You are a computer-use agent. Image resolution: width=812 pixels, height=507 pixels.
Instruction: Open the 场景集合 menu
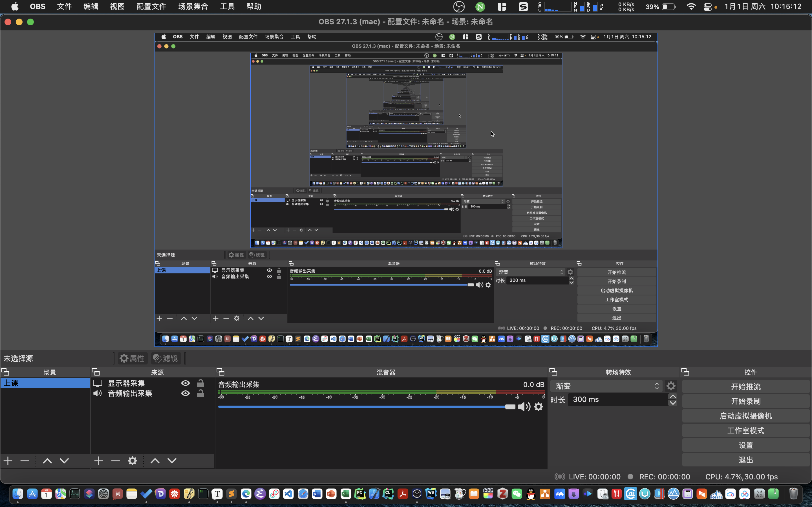tap(193, 6)
